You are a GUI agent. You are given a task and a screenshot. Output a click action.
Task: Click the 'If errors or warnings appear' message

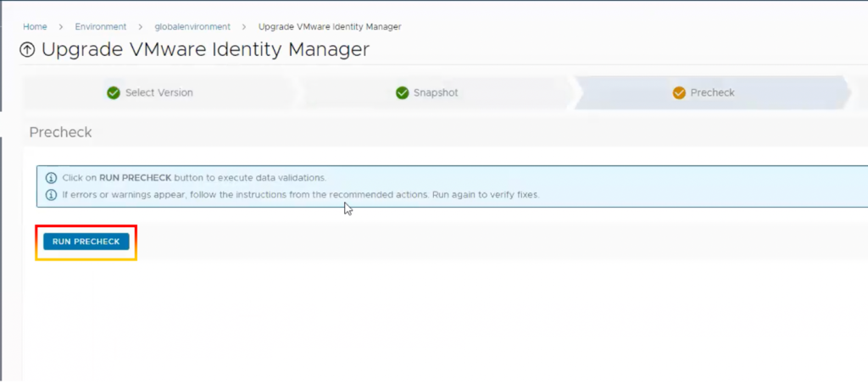click(x=301, y=195)
